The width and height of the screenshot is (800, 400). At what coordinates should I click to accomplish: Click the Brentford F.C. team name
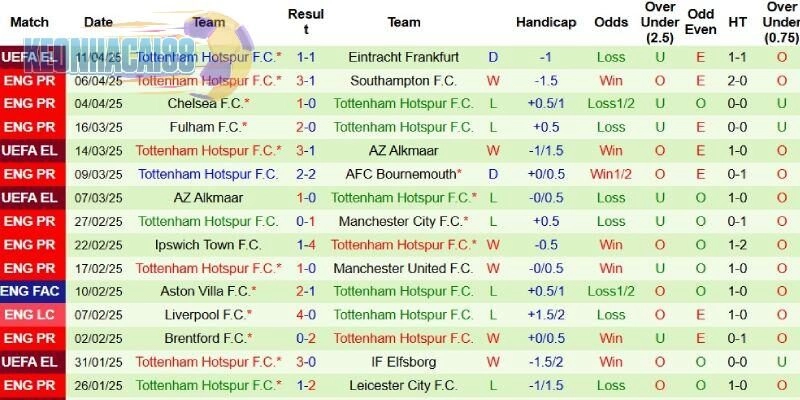point(208,338)
